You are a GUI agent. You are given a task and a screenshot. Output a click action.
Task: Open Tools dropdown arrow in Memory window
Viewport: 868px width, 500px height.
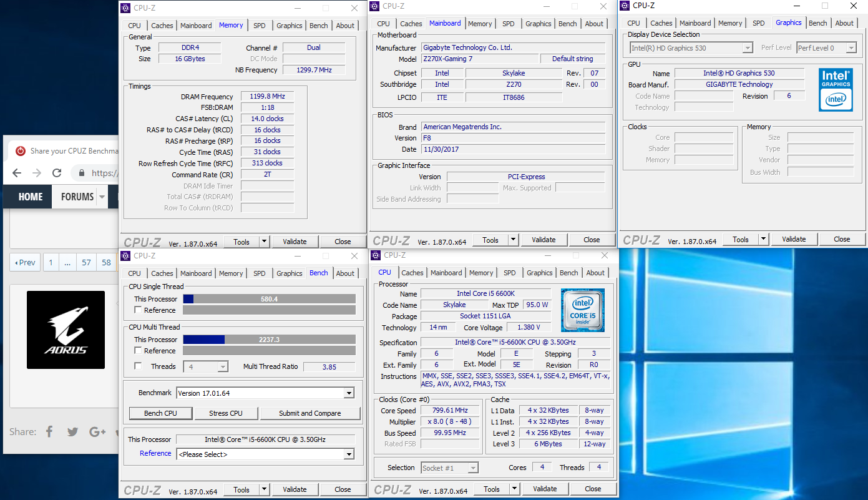click(x=264, y=242)
